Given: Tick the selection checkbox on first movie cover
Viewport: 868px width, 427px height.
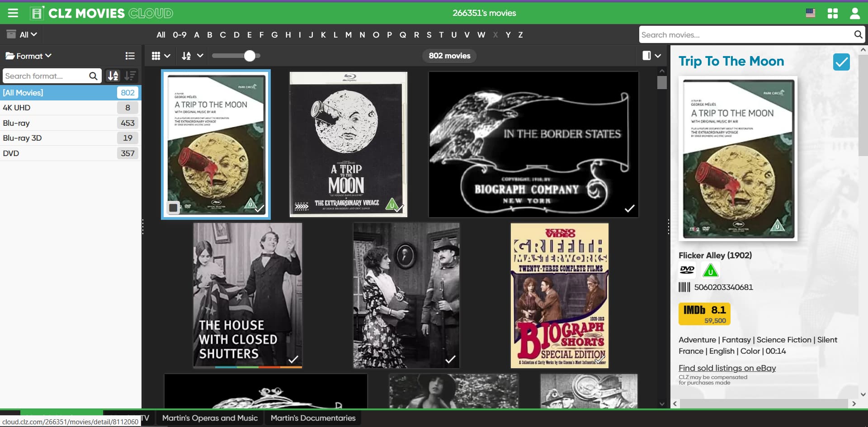Looking at the screenshot, I should coord(173,208).
